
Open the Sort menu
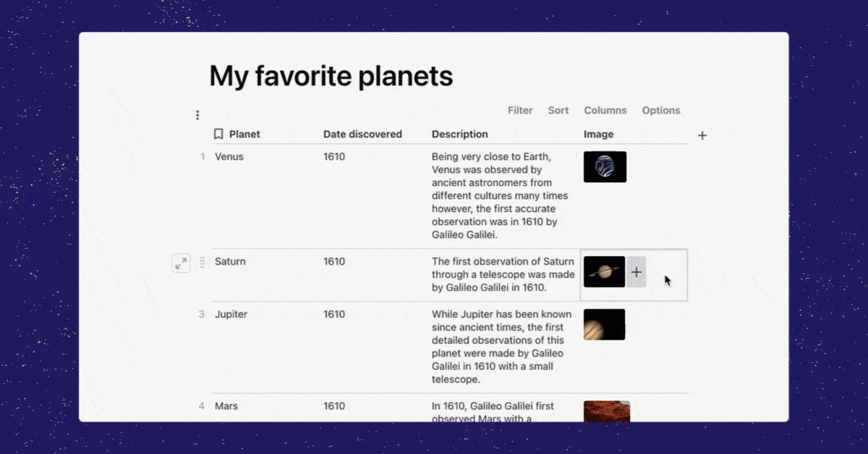(558, 111)
